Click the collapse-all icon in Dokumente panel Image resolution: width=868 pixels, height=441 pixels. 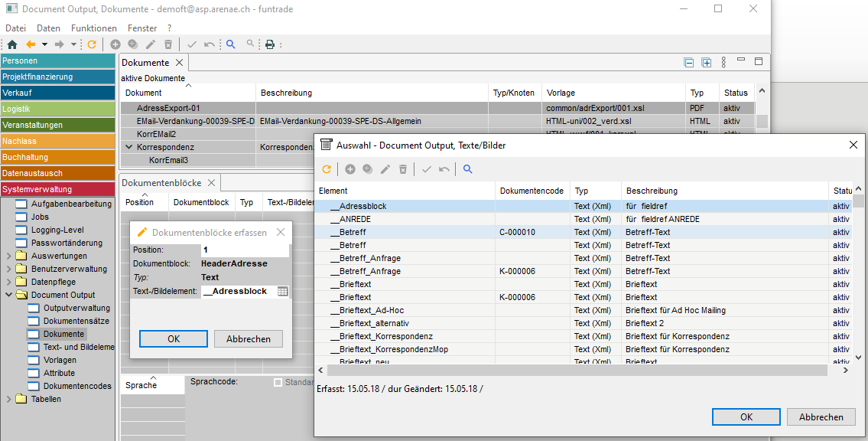tap(689, 63)
